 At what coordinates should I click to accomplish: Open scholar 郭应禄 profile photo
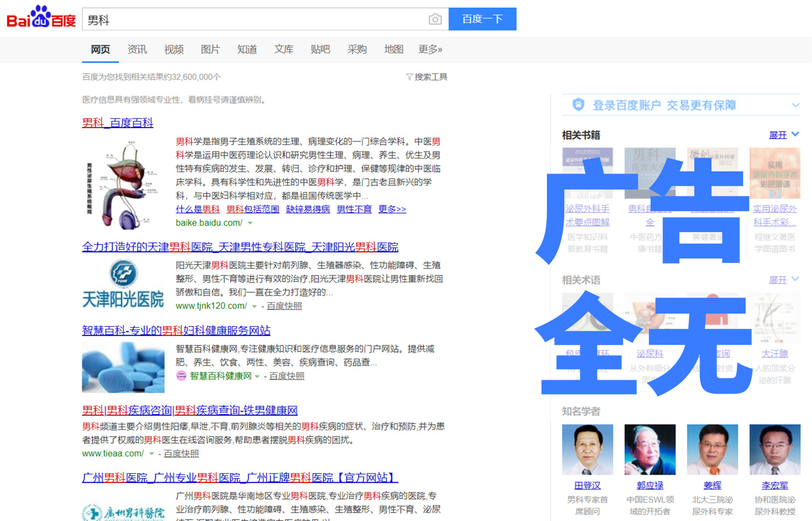point(650,449)
